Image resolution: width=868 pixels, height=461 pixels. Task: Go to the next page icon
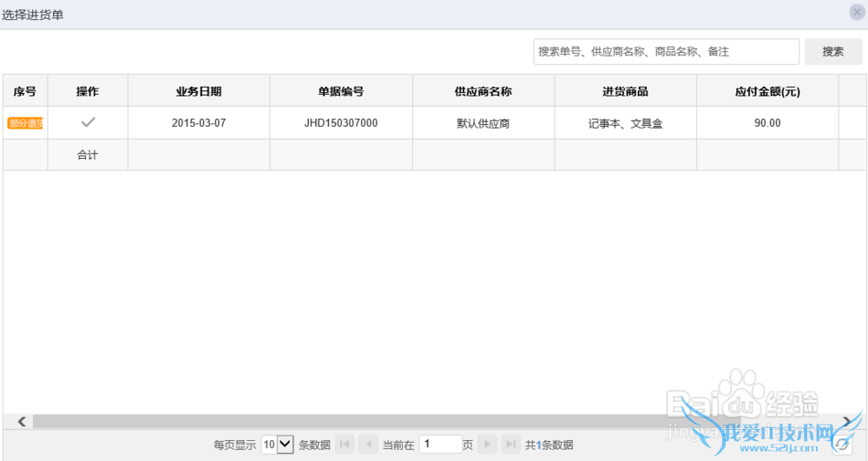click(x=487, y=445)
